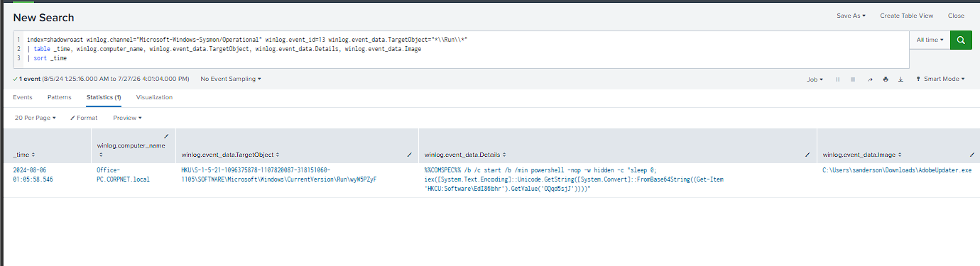Open the Save As dropdown

pos(850,16)
